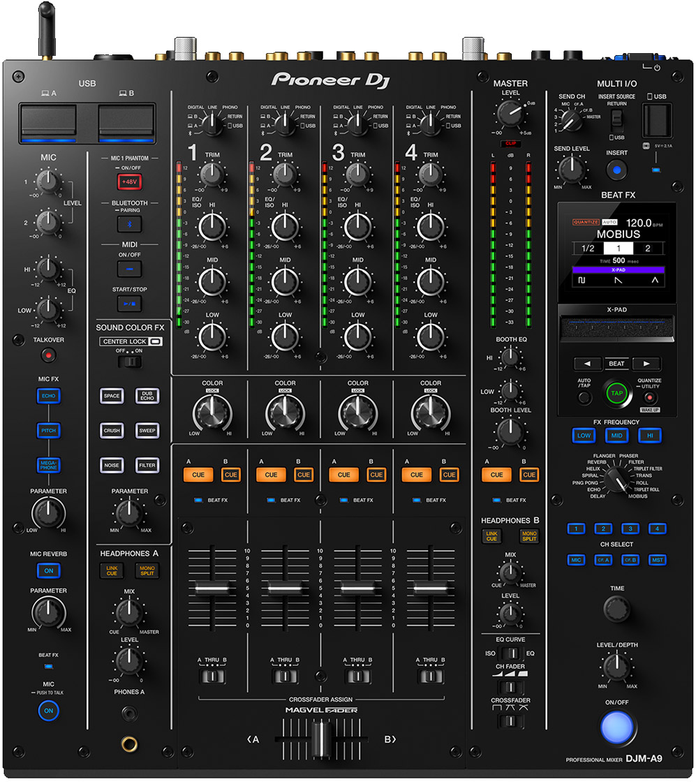Viewport: 696px width, 784px height.
Task: Select the SPACE sound color effect
Action: (x=112, y=396)
